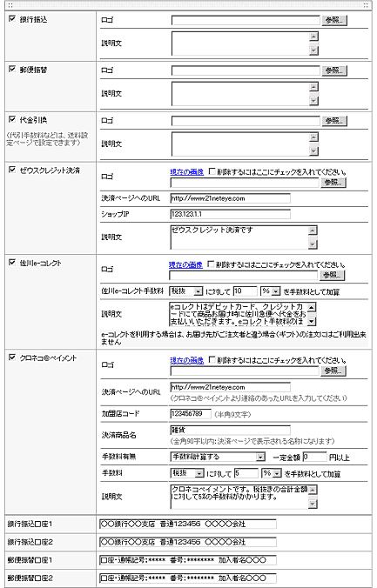Screen dimensions: 377x588
Task: Click the 銀行振込口座2 account field
Action: 188,542
